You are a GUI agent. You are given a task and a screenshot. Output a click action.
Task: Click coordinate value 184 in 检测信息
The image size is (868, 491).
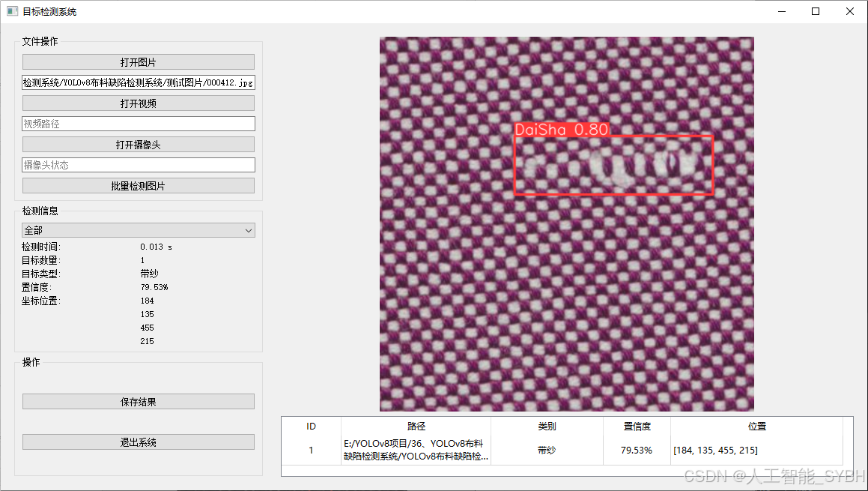click(148, 301)
